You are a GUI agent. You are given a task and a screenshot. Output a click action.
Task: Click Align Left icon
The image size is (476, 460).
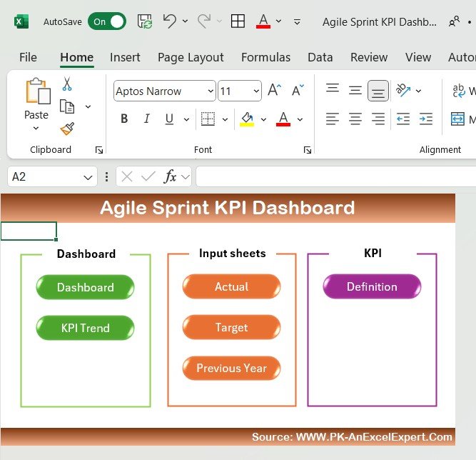[333, 119]
